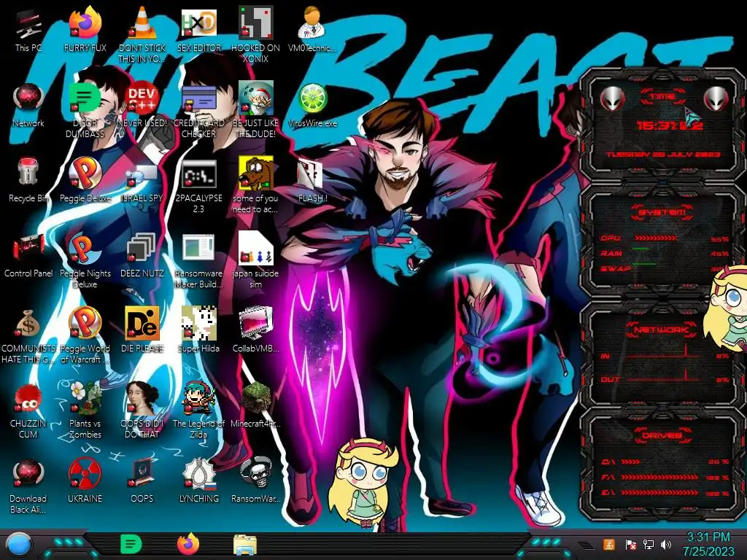Open the CHUZZIN CUM red fuzzball icon

(x=28, y=399)
